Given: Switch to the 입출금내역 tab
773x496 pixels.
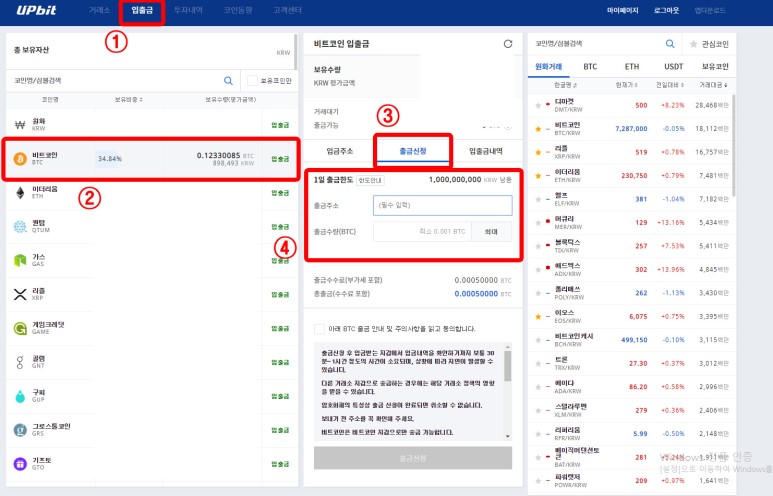Looking at the screenshot, I should coord(486,151).
